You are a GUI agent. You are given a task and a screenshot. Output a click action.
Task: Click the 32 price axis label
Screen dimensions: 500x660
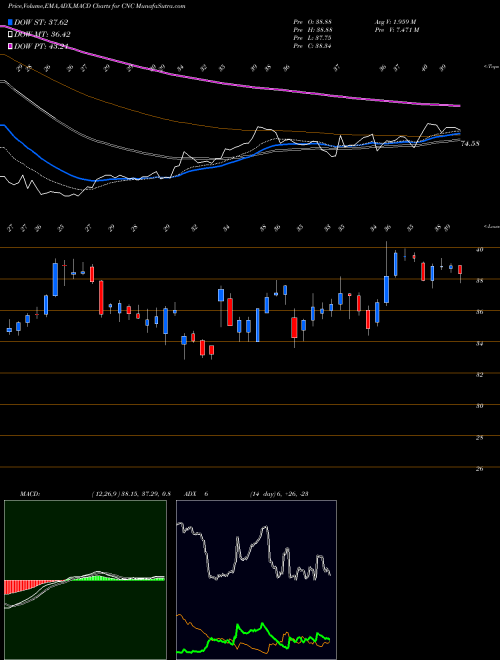(x=479, y=375)
